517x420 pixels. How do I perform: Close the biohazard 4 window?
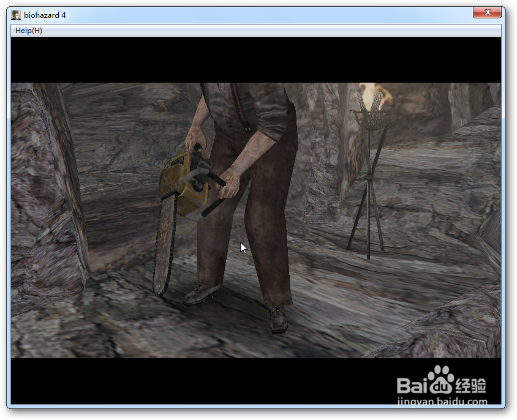tap(488, 12)
